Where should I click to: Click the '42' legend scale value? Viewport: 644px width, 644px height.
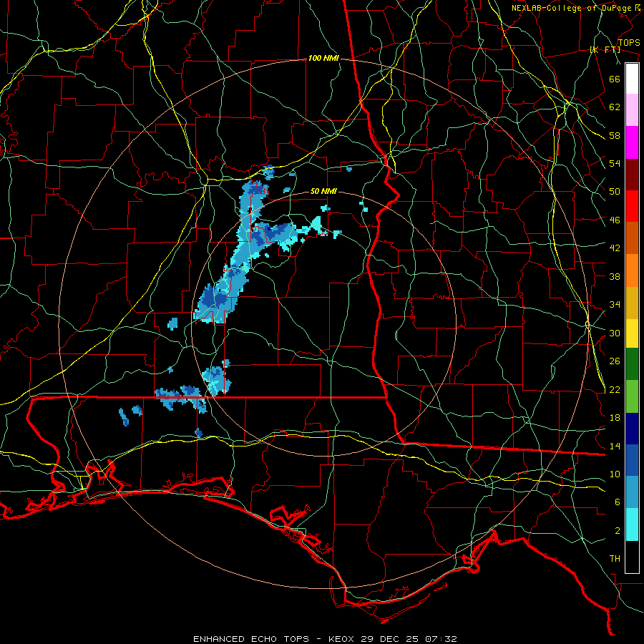pos(615,248)
